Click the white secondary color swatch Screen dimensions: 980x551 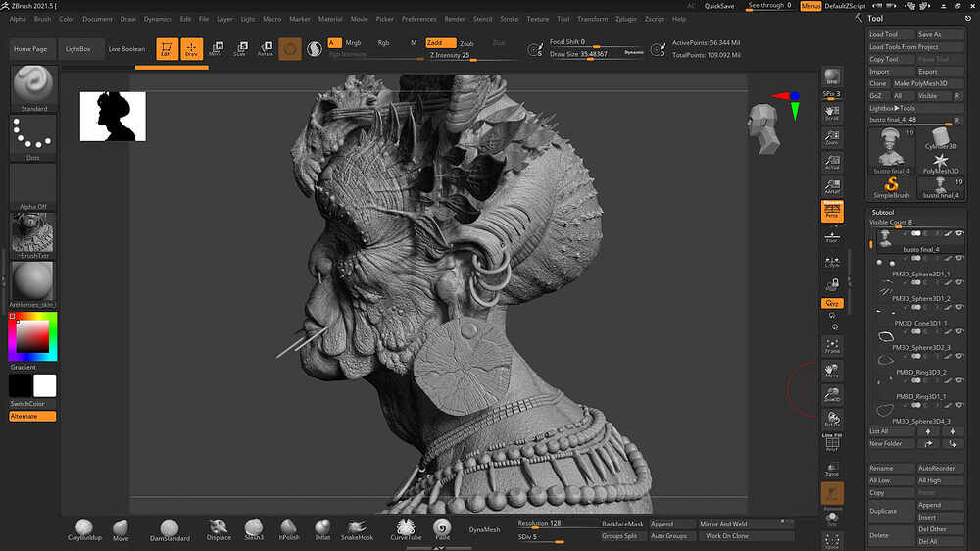(x=45, y=386)
